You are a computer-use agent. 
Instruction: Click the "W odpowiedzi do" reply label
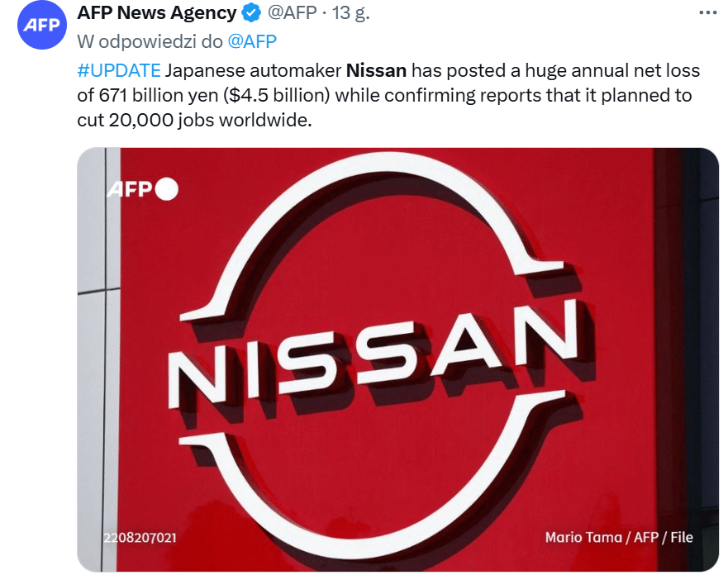click(x=150, y=41)
